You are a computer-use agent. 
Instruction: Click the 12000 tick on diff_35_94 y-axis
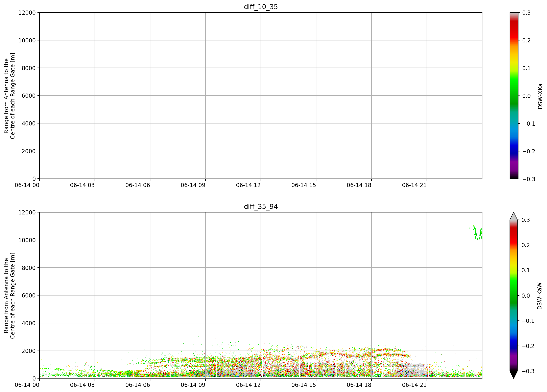coord(27,212)
